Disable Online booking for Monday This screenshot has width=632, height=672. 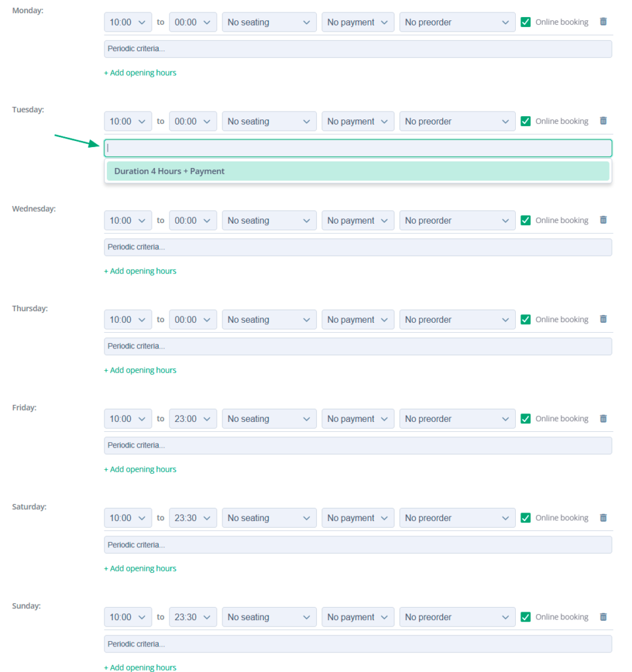[525, 22]
